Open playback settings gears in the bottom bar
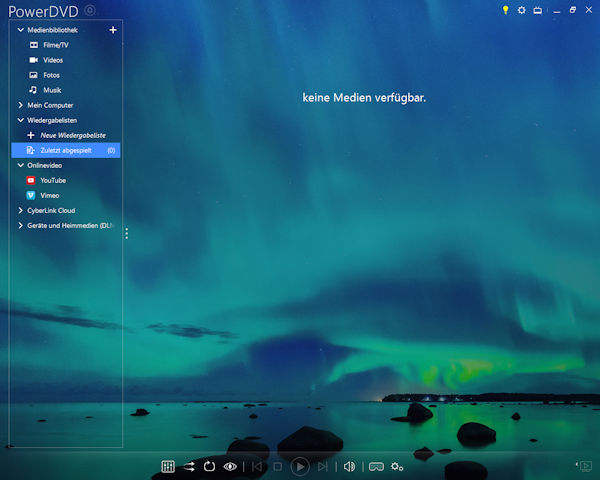600x480 pixels. tap(397, 467)
